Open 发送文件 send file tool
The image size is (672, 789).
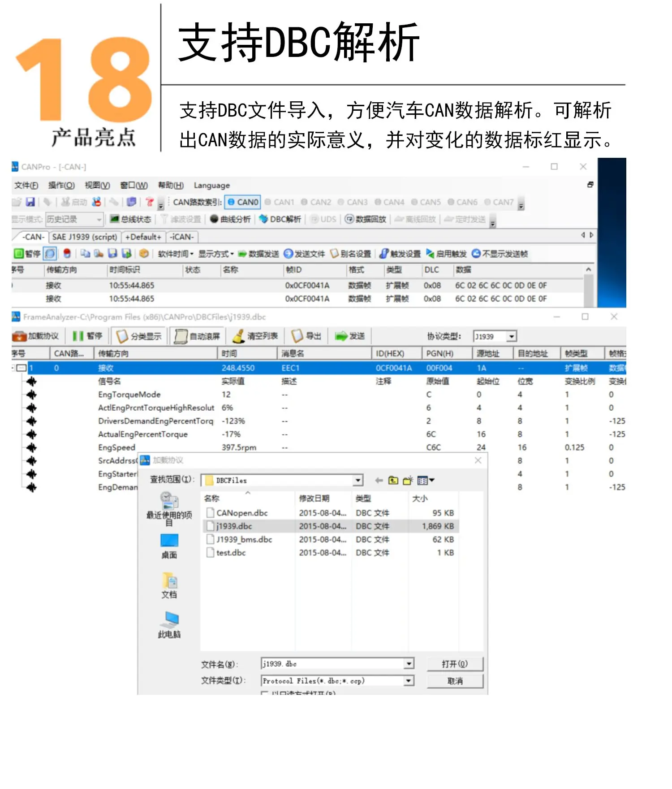pos(305,254)
